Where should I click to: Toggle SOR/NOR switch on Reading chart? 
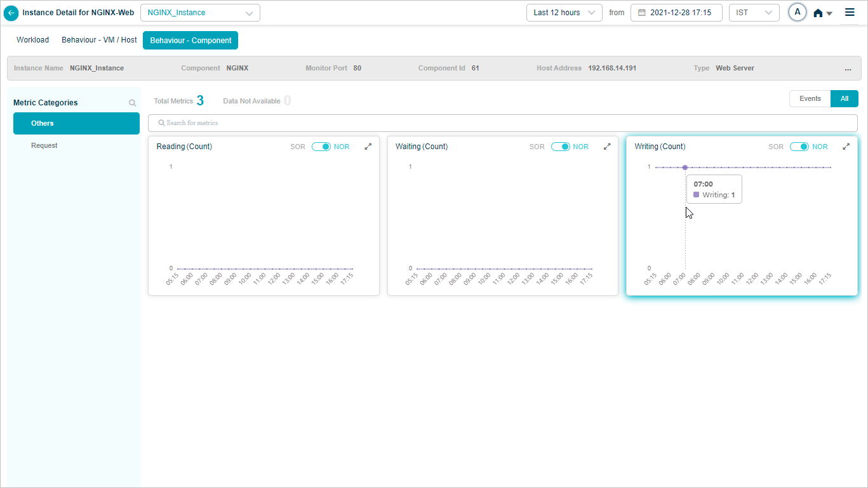321,147
